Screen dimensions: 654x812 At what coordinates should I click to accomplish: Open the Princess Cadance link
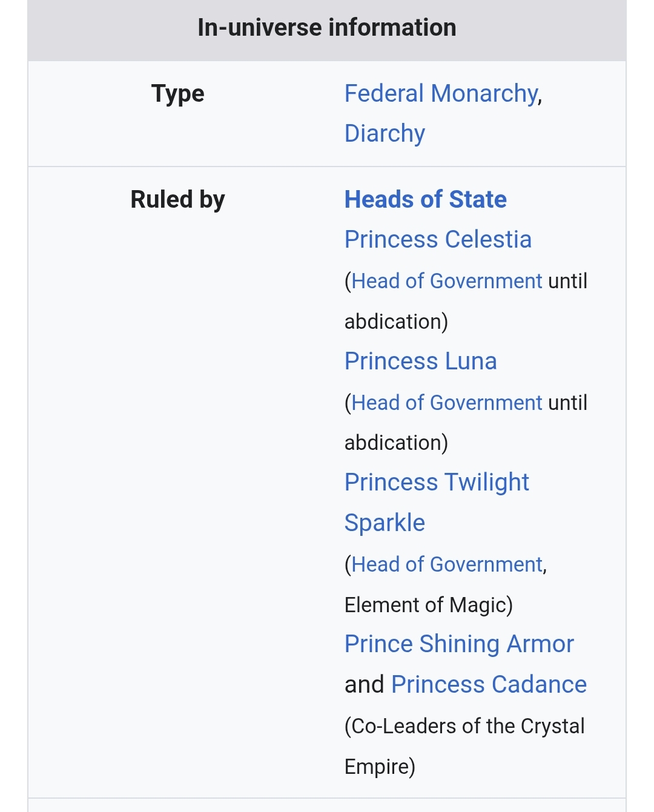(x=489, y=684)
